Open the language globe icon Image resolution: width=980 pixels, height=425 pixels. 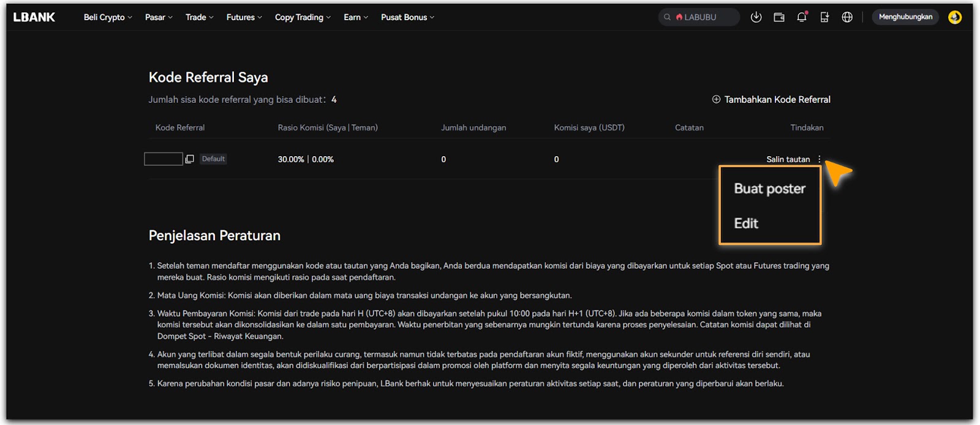point(847,17)
